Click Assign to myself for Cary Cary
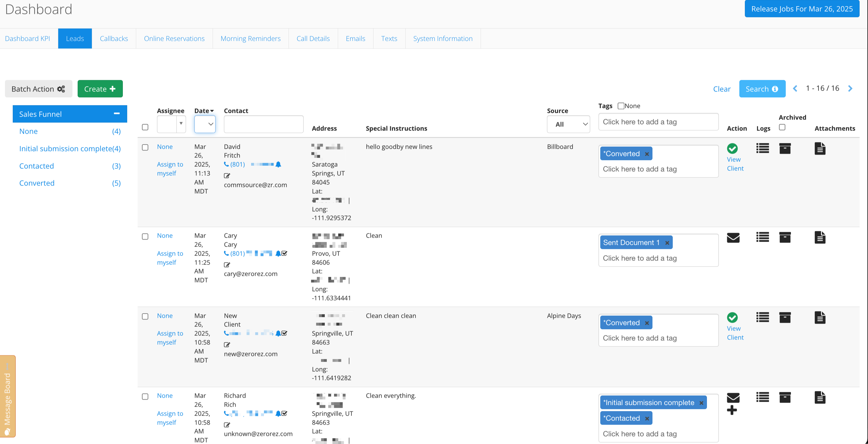 (x=170, y=258)
